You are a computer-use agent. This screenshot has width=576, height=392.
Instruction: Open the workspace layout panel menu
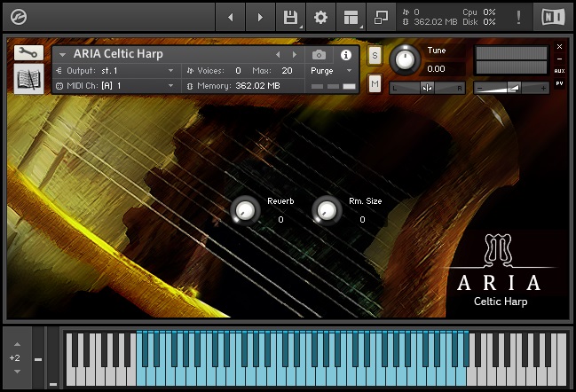pos(351,17)
